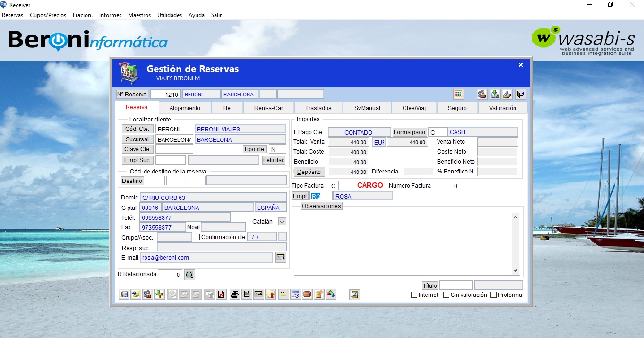Click the folder icon in the bottom toolbar

283,294
